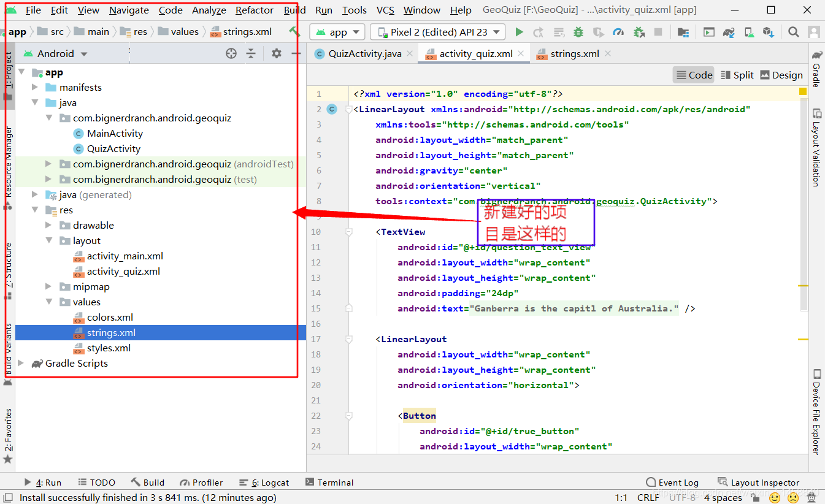The width and height of the screenshot is (825, 504).
Task: Click the Make Project hammer icon
Action: (294, 31)
